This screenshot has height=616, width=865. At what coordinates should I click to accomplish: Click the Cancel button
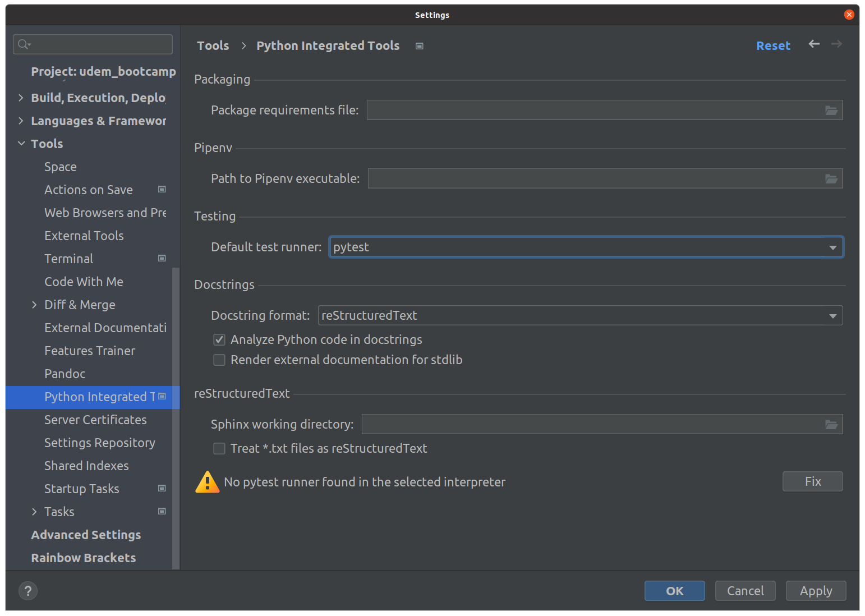coord(745,591)
